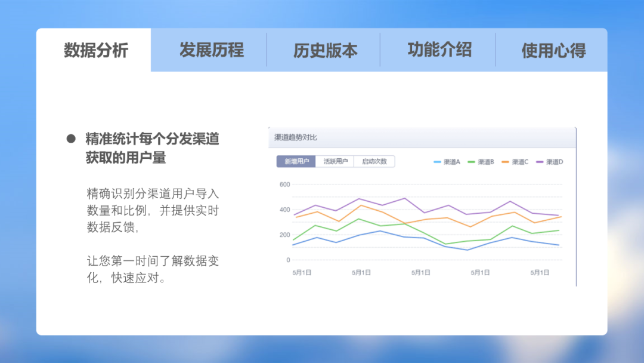Open the 使用心得 tab
Image resolution: width=644 pixels, height=363 pixels.
pyautogui.click(x=553, y=51)
